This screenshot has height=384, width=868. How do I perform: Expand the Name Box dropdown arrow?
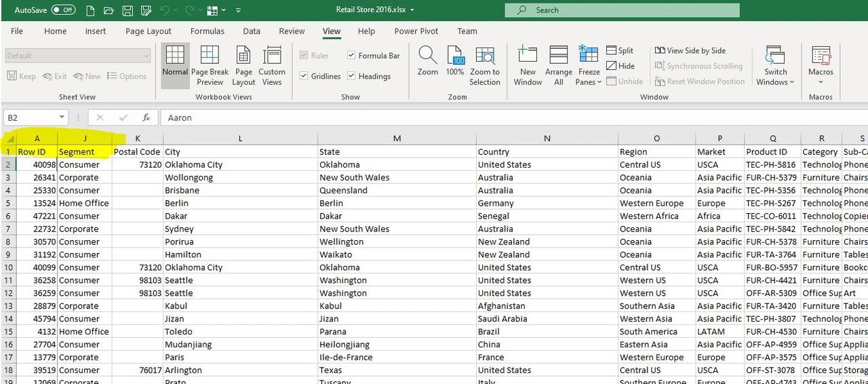pyautogui.click(x=62, y=117)
